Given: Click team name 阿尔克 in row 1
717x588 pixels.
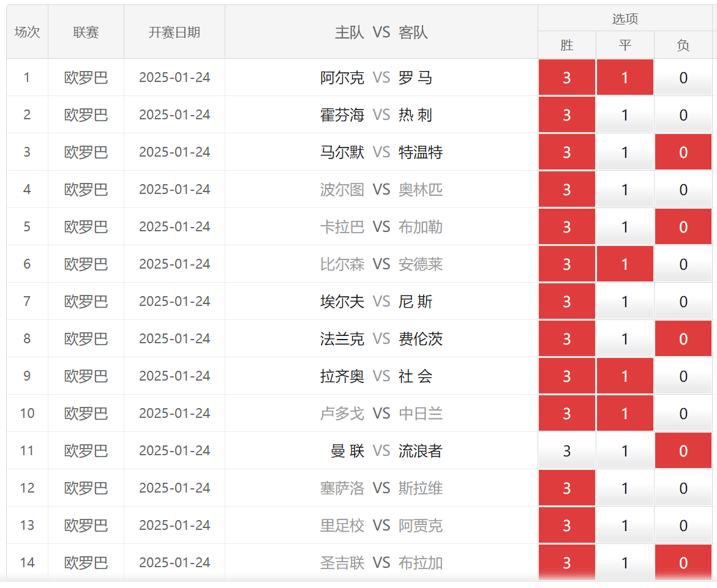Looking at the screenshot, I should click(x=342, y=78).
